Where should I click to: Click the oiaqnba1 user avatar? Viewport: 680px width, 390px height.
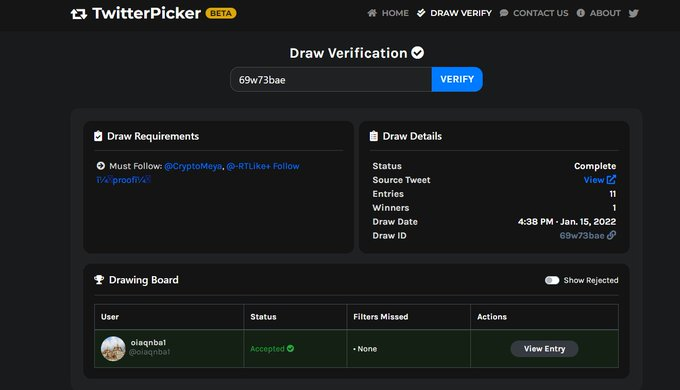pyautogui.click(x=113, y=349)
